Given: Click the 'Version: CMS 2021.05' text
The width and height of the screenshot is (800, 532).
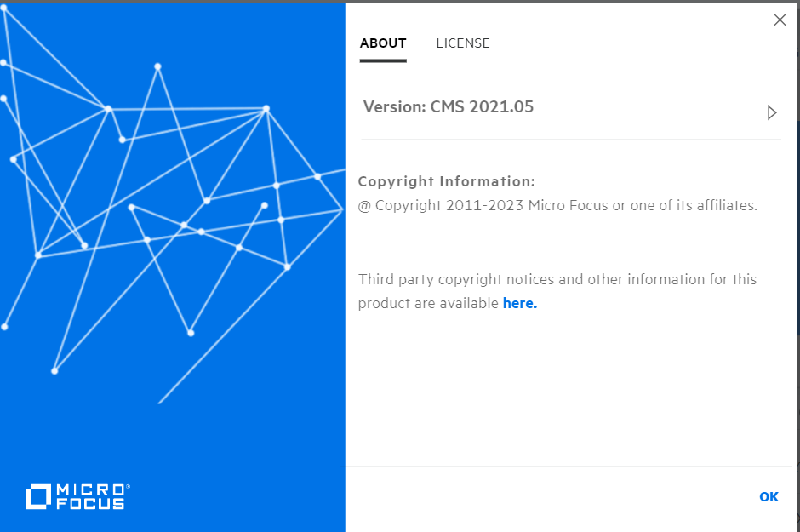Looking at the screenshot, I should tap(449, 107).
